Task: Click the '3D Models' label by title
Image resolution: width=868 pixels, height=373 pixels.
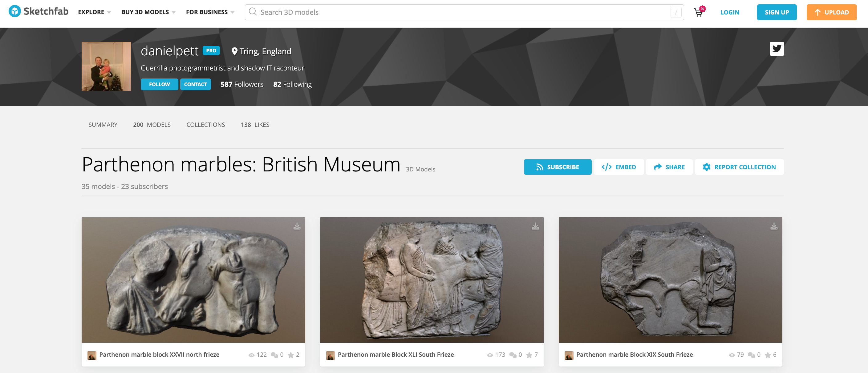Action: [x=420, y=169]
